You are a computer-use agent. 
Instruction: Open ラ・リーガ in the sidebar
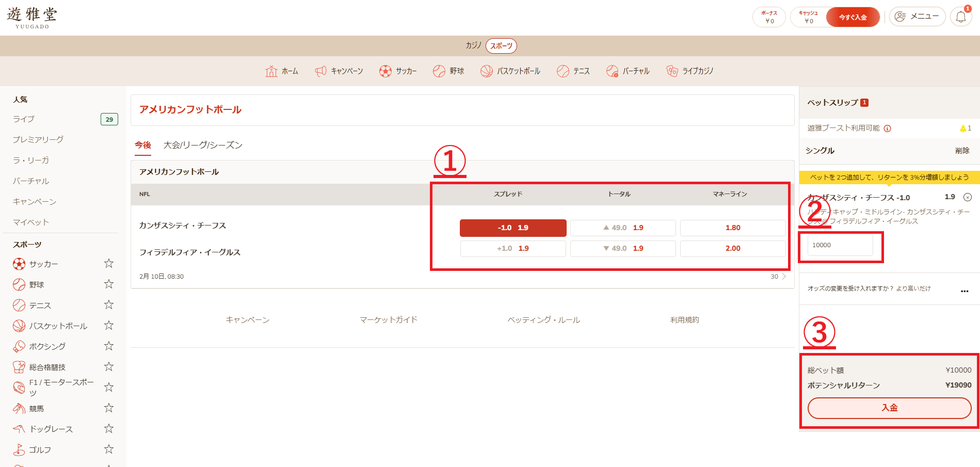coord(31,160)
